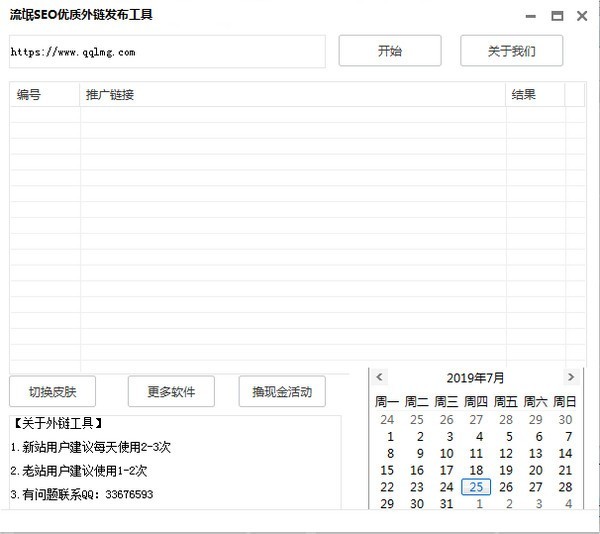Click the window title 流氓SEO优质外链发布工具

click(81, 15)
